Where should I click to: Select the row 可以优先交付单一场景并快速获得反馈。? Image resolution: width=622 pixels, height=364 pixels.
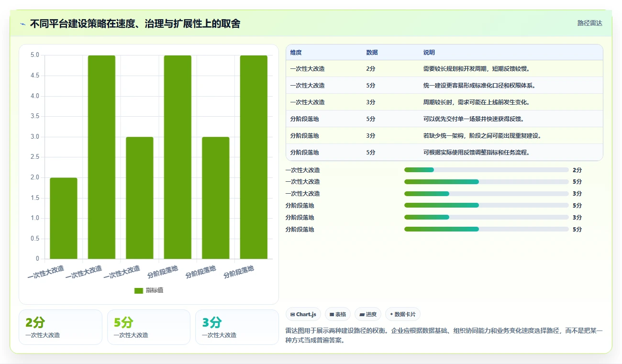tap(444, 119)
